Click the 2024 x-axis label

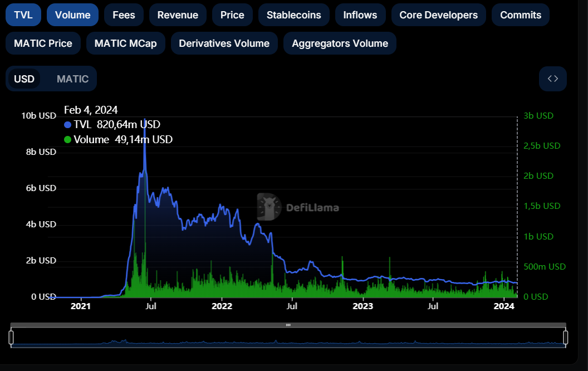[x=504, y=306]
